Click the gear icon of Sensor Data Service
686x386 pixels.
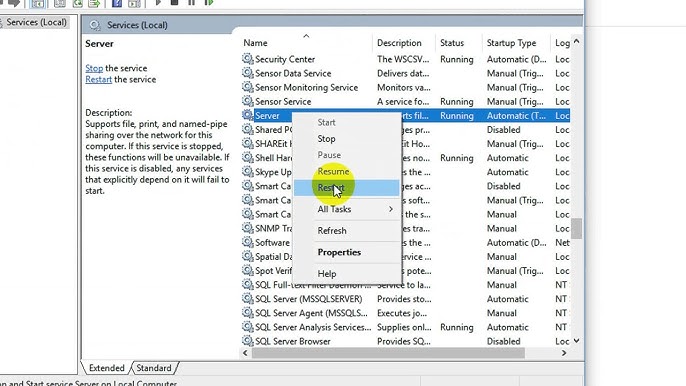248,73
